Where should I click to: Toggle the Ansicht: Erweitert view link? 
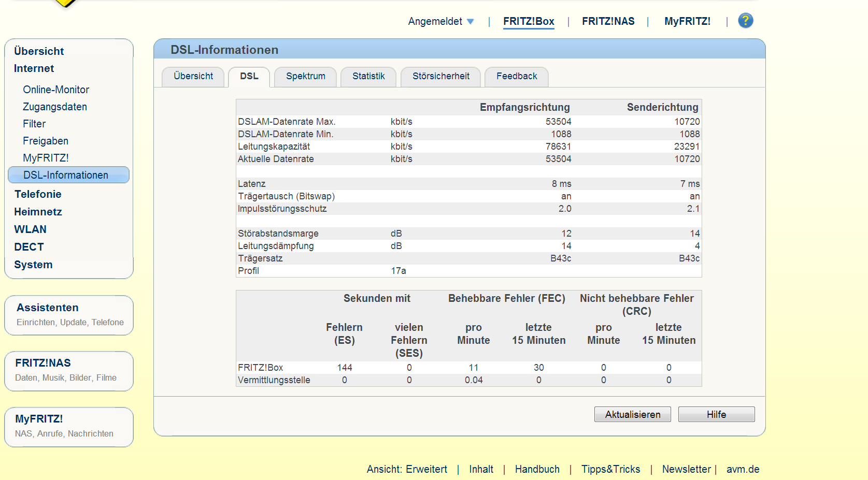coord(407,469)
